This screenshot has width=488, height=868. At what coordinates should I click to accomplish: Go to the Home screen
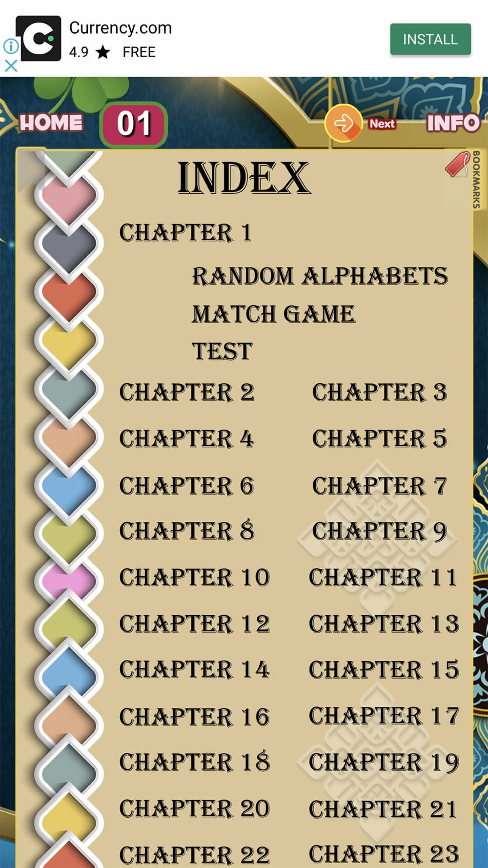[x=51, y=123]
